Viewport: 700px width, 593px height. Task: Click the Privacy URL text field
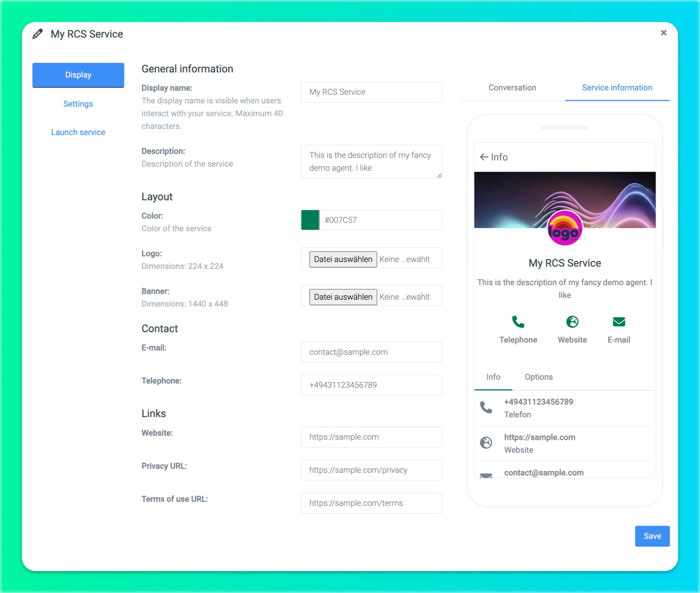point(371,470)
